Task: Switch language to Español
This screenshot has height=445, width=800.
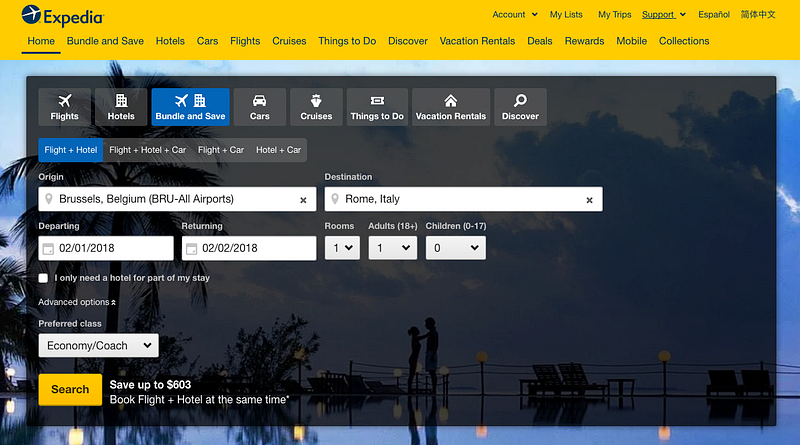Action: click(x=714, y=14)
